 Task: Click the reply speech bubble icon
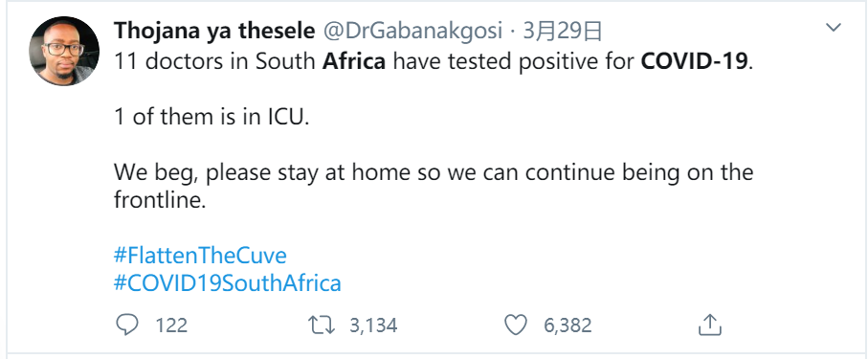coord(126,325)
